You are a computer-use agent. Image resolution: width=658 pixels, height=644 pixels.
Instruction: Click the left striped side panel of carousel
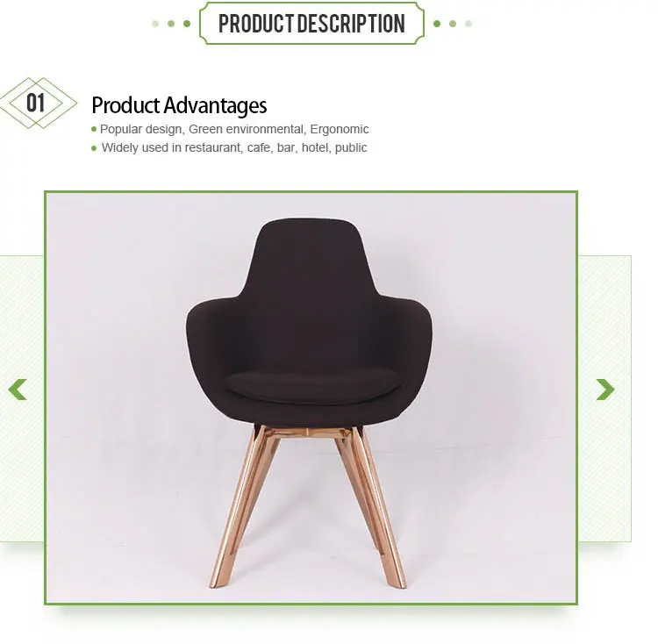(x=21, y=398)
